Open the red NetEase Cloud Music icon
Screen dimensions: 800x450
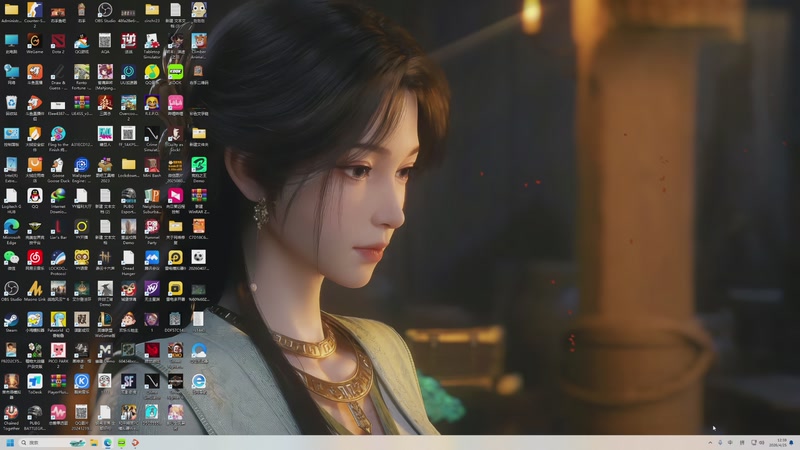tap(35, 258)
